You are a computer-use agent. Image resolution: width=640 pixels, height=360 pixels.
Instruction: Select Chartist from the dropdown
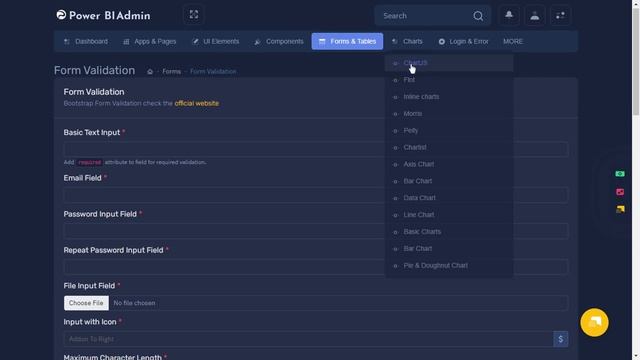449,147
